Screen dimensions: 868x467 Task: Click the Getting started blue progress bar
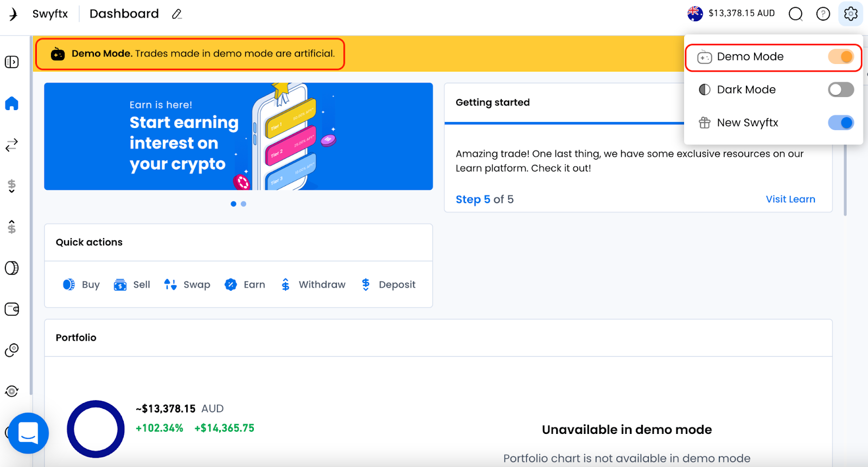[564, 124]
